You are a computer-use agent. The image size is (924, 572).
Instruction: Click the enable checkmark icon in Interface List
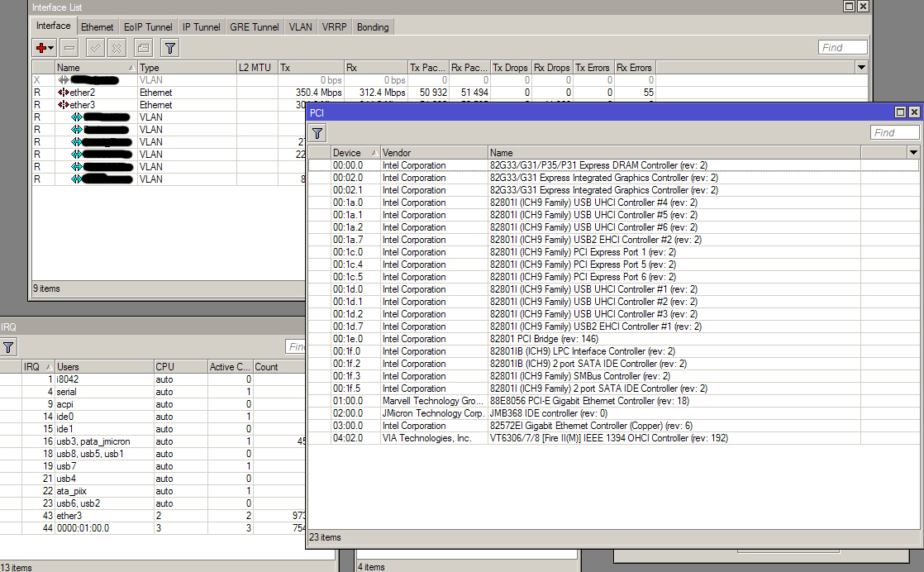tap(95, 48)
